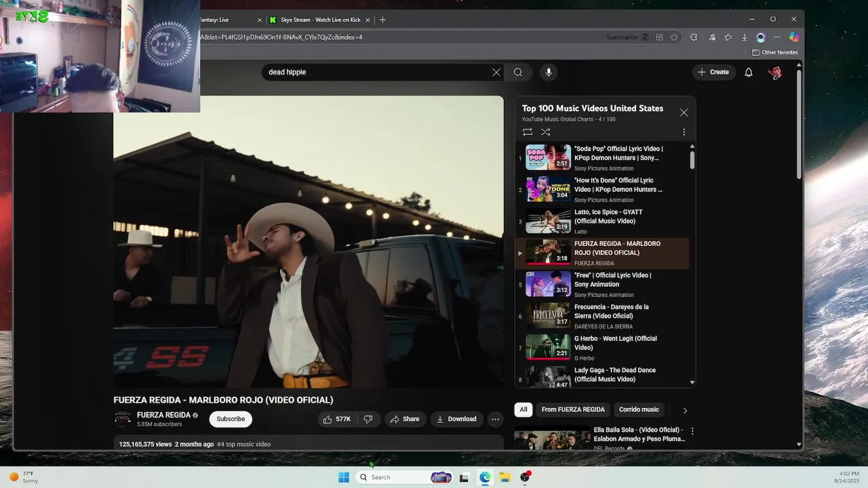Open Other favorites folder
Screen dimensions: 868x488
(x=775, y=52)
